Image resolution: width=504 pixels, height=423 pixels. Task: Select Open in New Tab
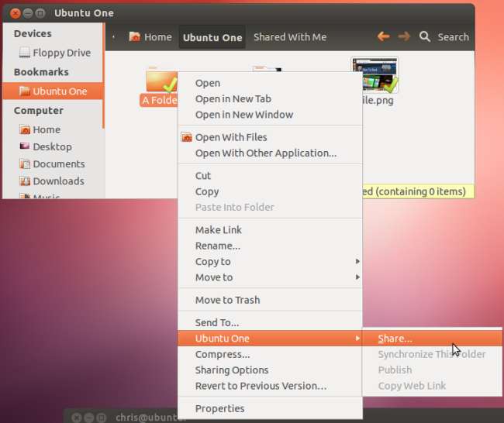click(x=270, y=98)
